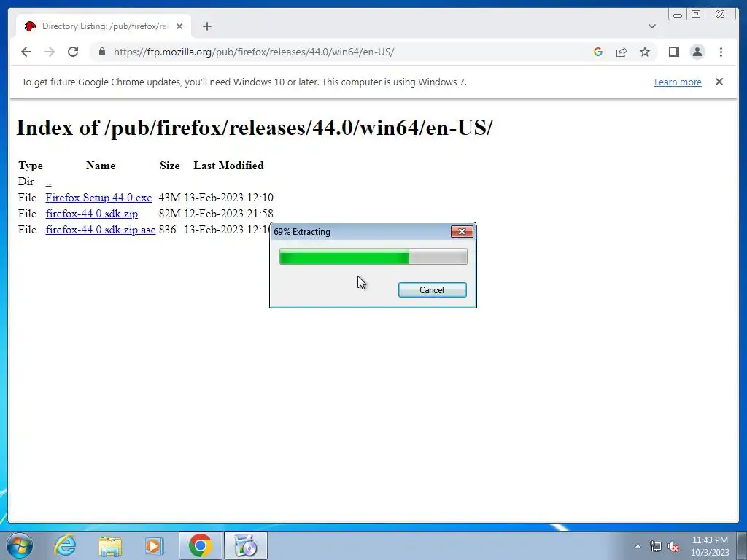Open the profile avatar menu
The width and height of the screenshot is (747, 560).
(x=697, y=52)
